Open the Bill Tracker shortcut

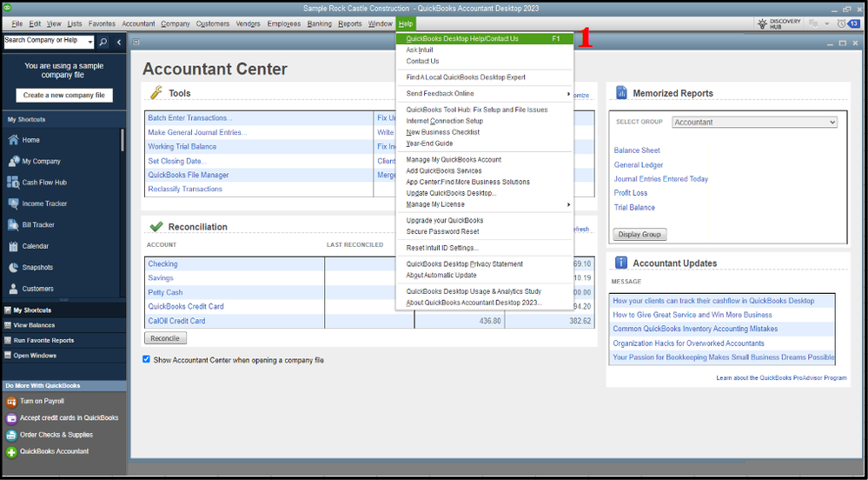pyautogui.click(x=37, y=225)
